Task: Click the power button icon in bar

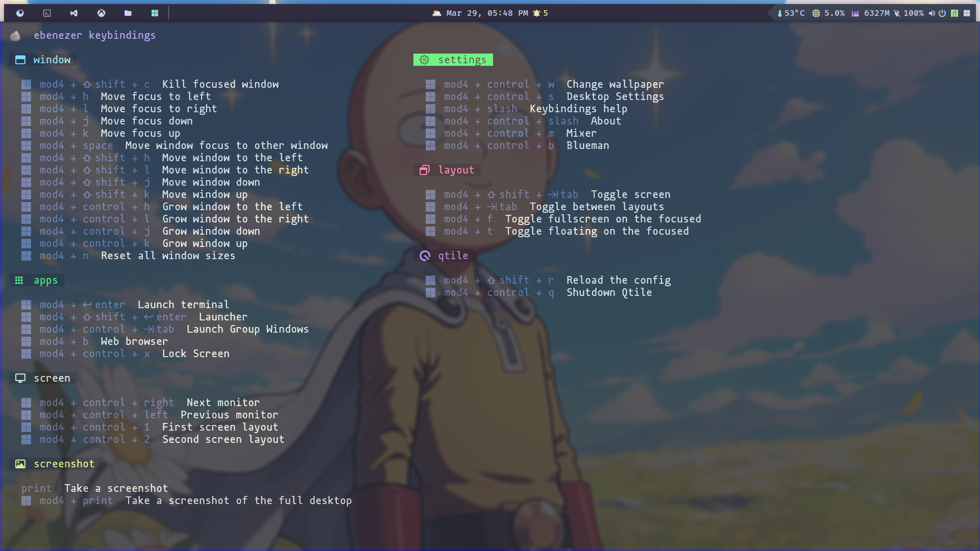Action: (x=942, y=13)
